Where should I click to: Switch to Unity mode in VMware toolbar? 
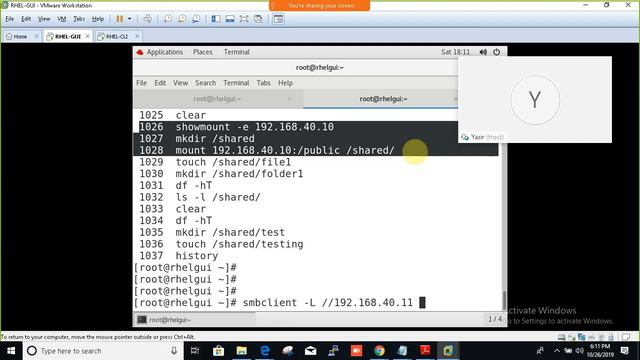[258, 19]
